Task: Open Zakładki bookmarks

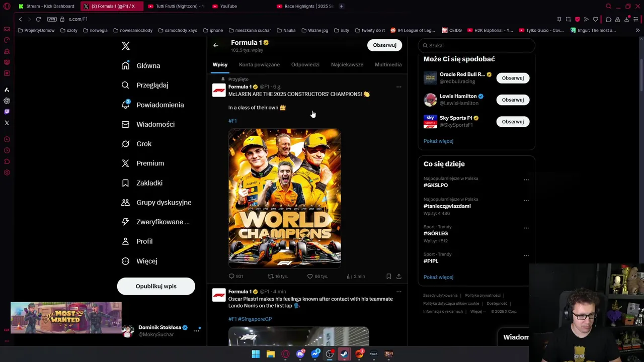Action: tap(142, 183)
